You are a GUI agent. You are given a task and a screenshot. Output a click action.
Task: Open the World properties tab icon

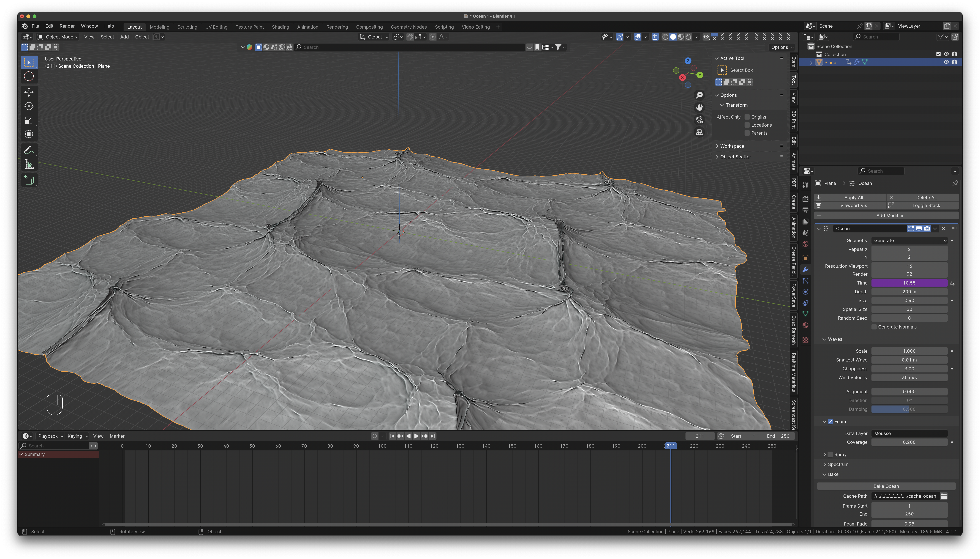click(805, 244)
